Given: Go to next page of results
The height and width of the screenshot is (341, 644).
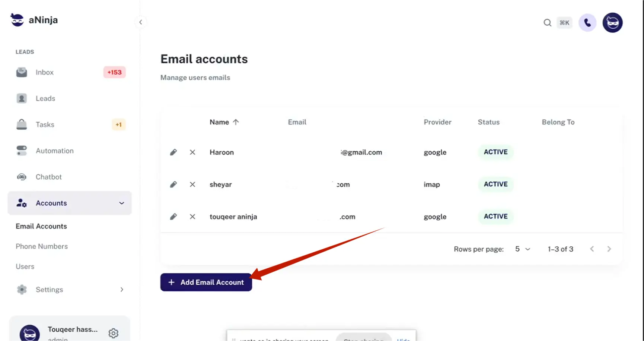Looking at the screenshot, I should pos(609,249).
